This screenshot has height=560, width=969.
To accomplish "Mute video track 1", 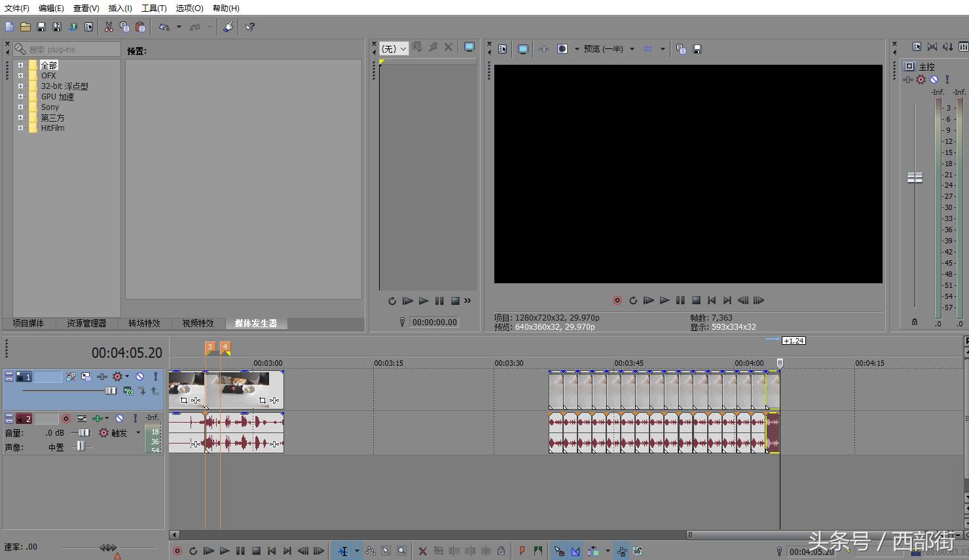I will tap(139, 377).
